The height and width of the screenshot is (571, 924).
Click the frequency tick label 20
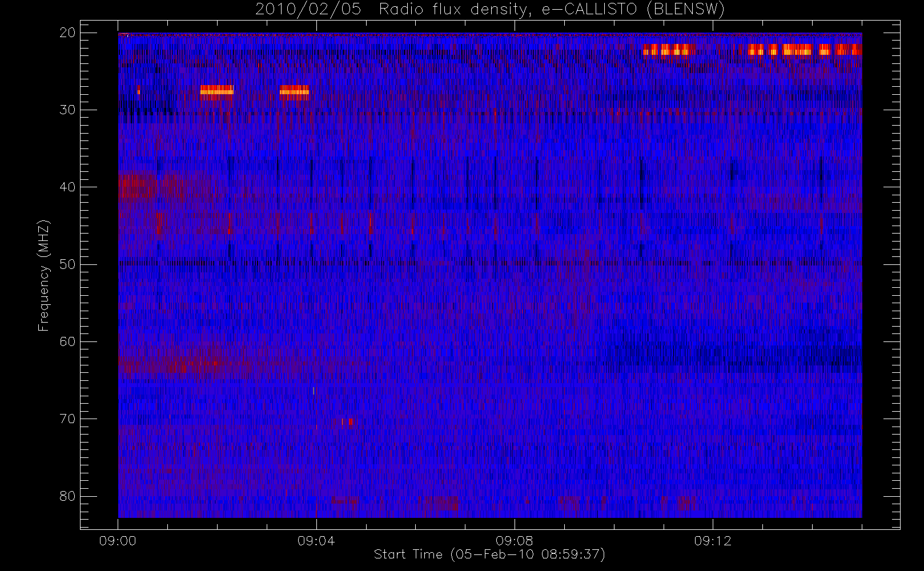pos(68,33)
